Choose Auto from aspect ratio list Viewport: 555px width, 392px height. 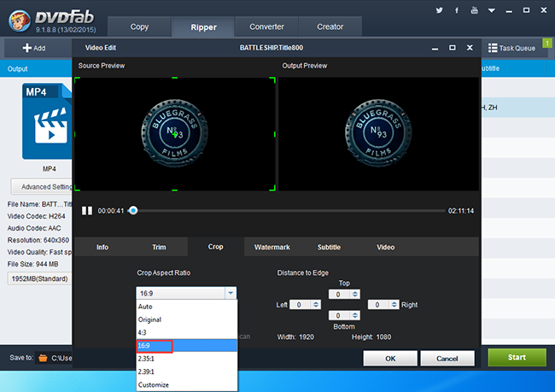tap(186, 307)
